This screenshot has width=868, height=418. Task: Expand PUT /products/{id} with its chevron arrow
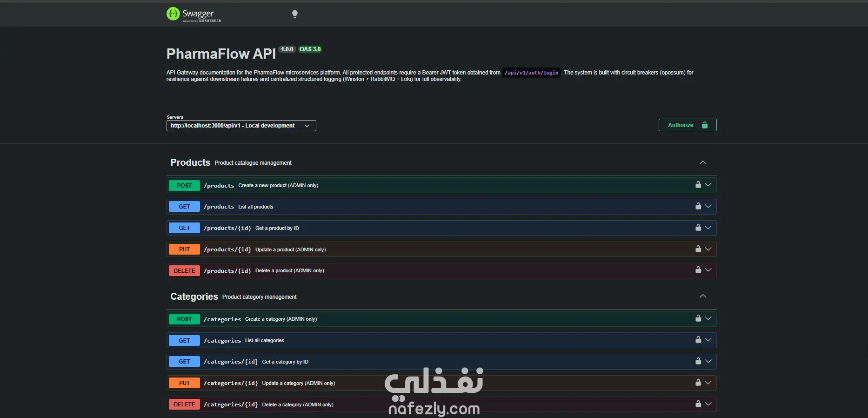click(708, 249)
